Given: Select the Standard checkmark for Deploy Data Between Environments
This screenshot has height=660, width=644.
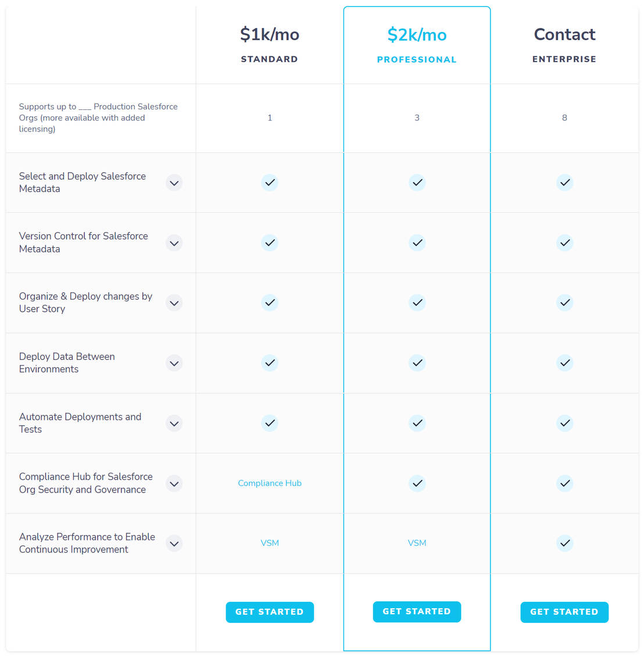Looking at the screenshot, I should [270, 363].
